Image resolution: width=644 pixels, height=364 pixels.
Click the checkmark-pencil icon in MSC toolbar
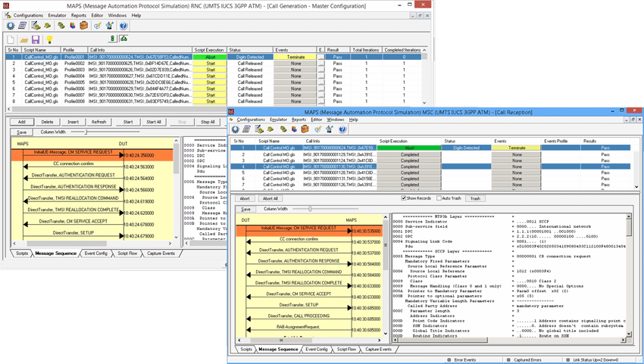[x=318, y=129]
